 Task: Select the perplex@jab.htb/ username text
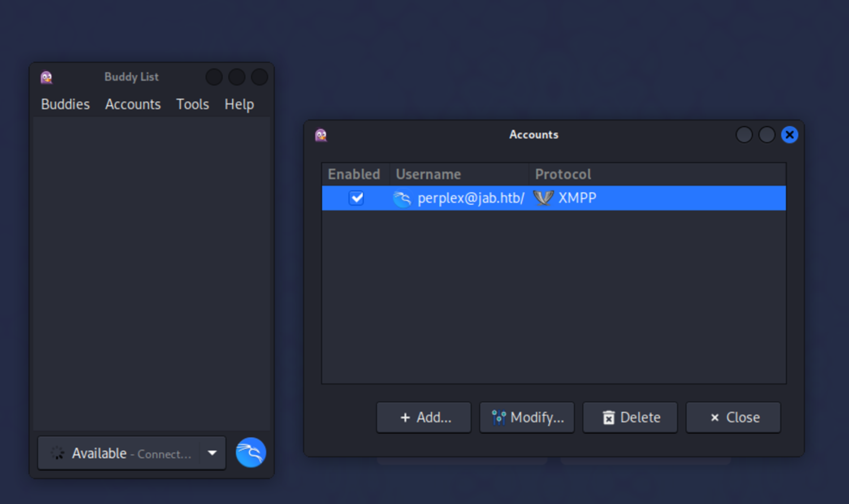[471, 198]
